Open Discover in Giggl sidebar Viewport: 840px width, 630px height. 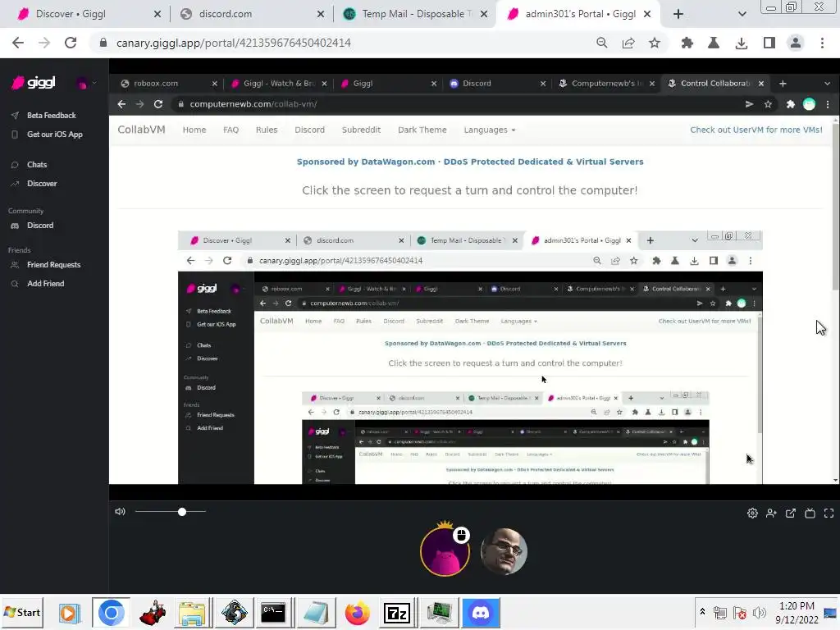(42, 183)
